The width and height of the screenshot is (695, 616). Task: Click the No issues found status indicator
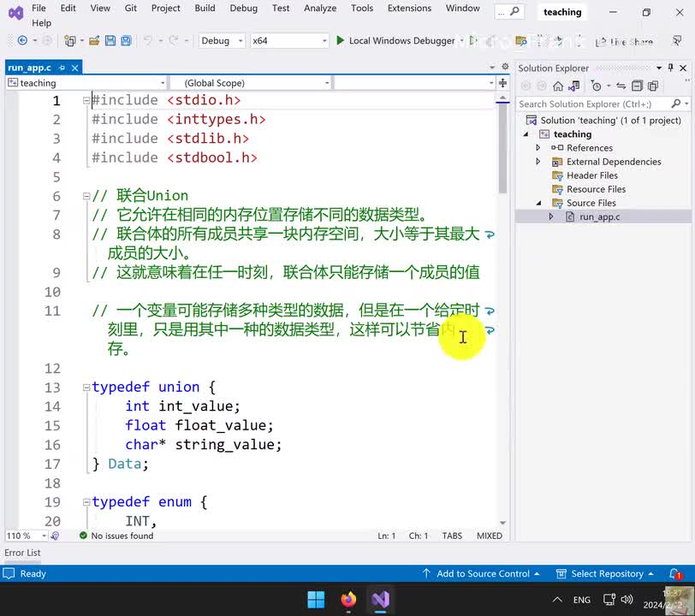click(x=116, y=536)
